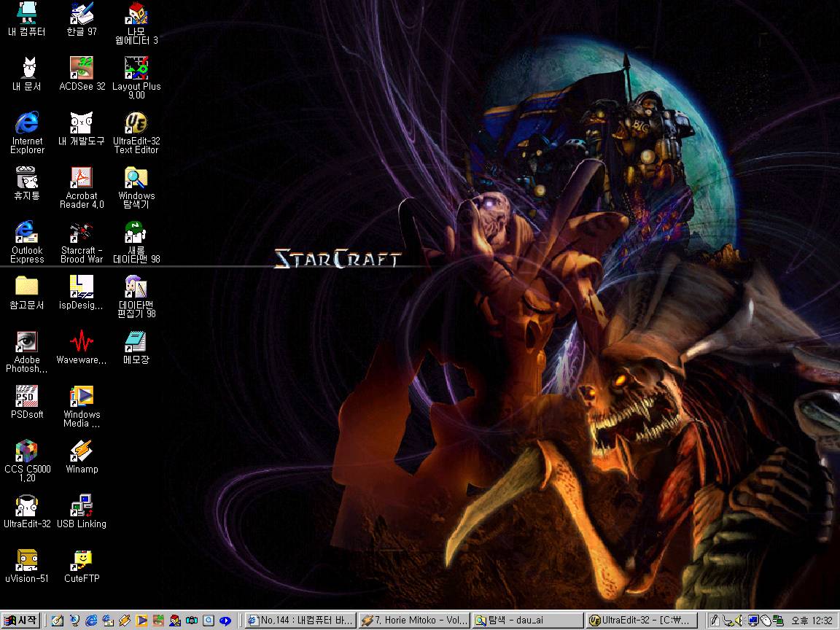Select the CuteFTP desktop icon
This screenshot has height=630, width=840.
pos(82,565)
